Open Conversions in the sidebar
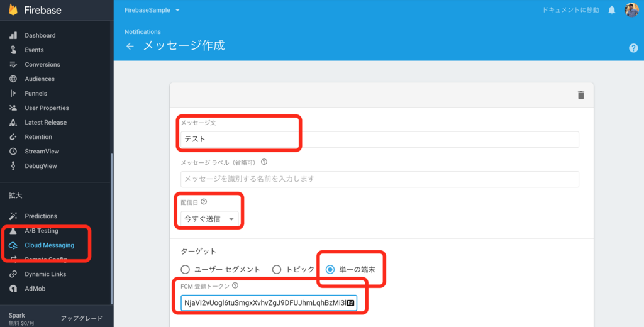This screenshot has width=644, height=327. click(42, 65)
